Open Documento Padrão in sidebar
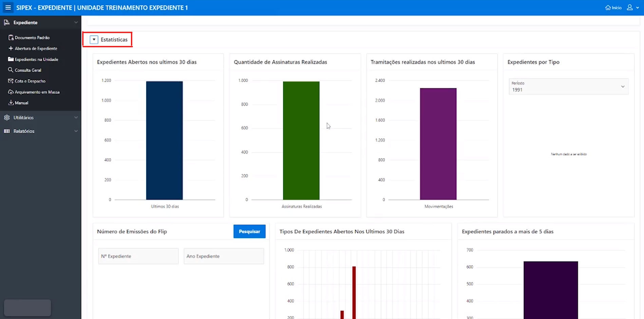The height and width of the screenshot is (319, 644). click(32, 38)
